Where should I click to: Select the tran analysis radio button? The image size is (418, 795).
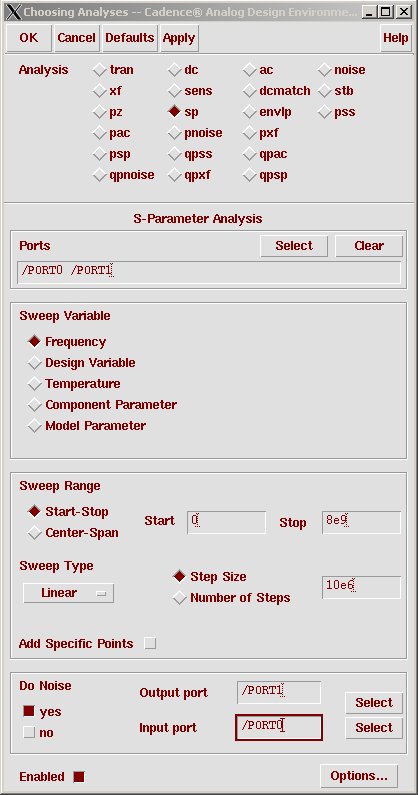99,70
